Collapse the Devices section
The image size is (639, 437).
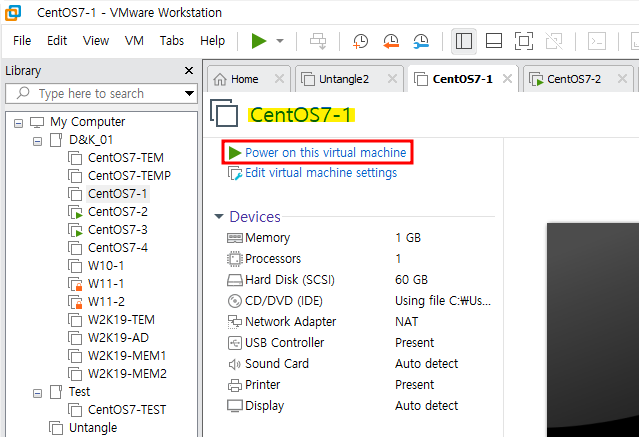pos(219,216)
